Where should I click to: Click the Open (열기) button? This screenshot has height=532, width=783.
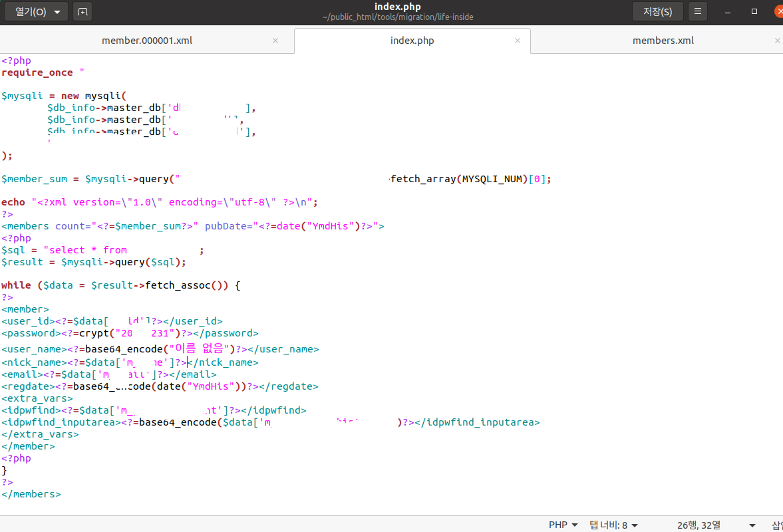coord(31,11)
